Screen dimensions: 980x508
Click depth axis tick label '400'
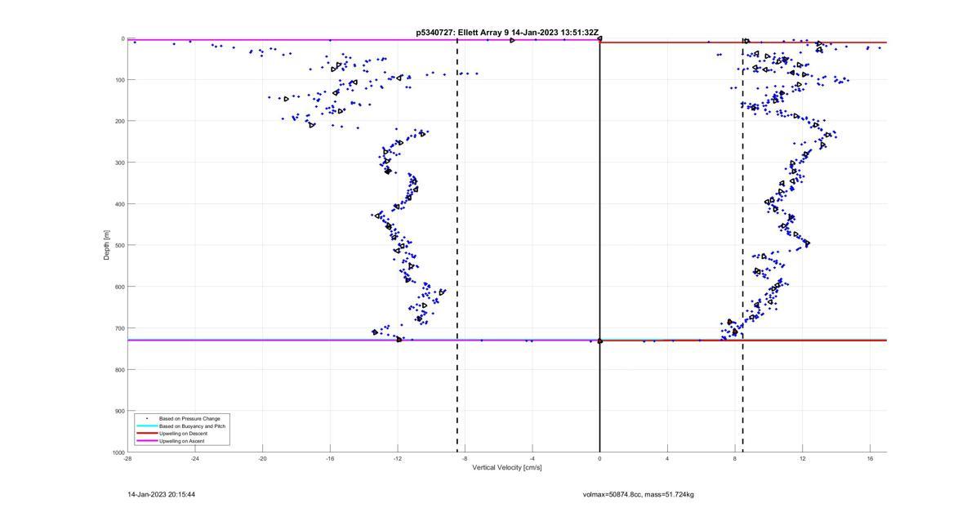[119, 204]
